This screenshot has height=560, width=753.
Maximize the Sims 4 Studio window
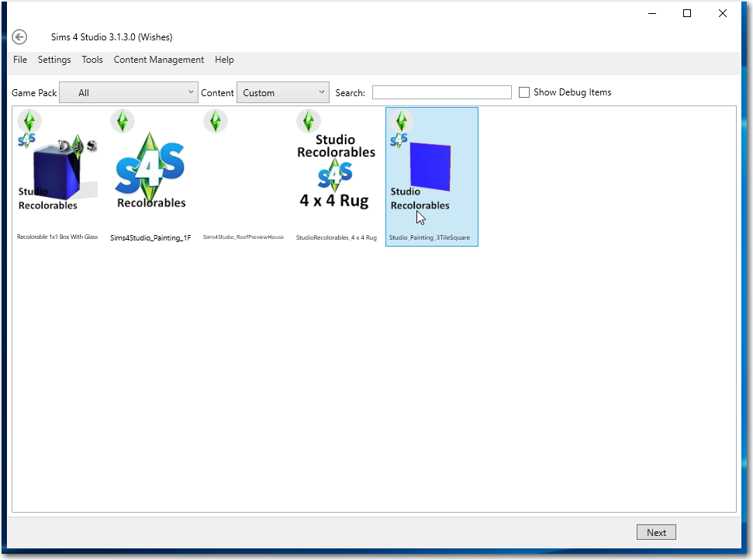point(687,13)
